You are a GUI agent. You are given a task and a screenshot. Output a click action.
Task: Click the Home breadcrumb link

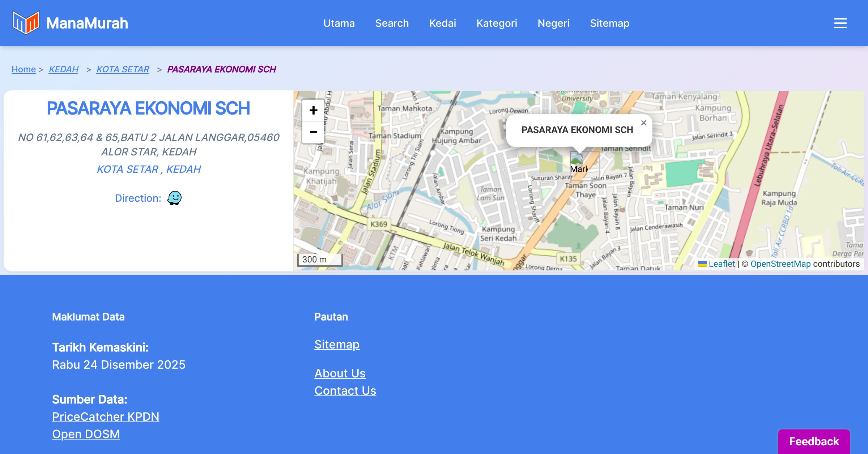coord(24,69)
